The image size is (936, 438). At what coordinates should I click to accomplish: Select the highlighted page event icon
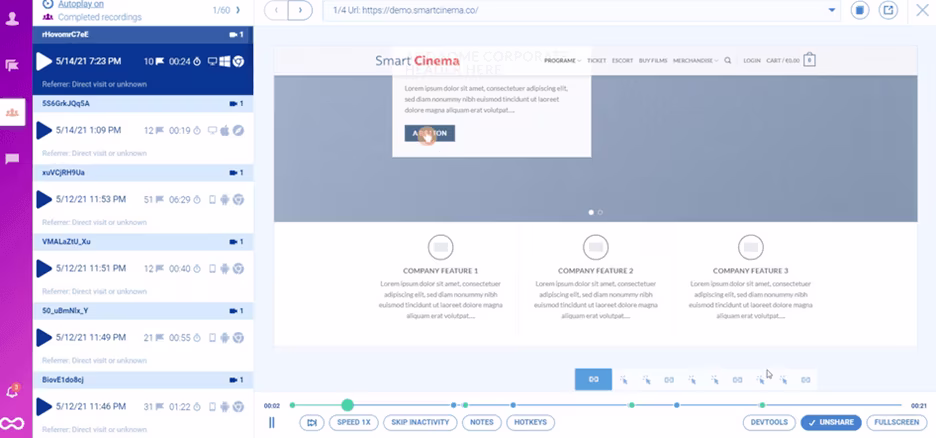(x=593, y=380)
